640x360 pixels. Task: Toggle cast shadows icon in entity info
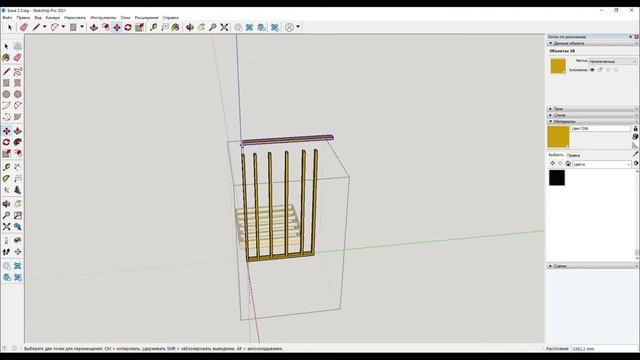pos(616,70)
